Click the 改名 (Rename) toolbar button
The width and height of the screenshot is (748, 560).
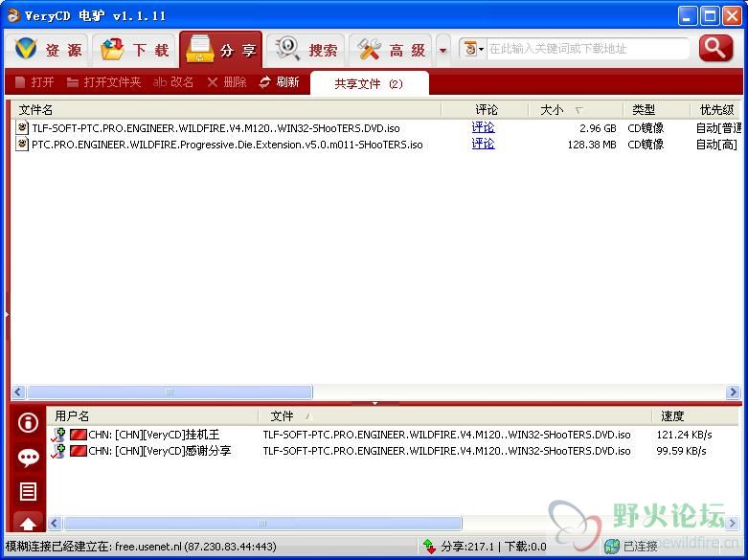(x=173, y=82)
